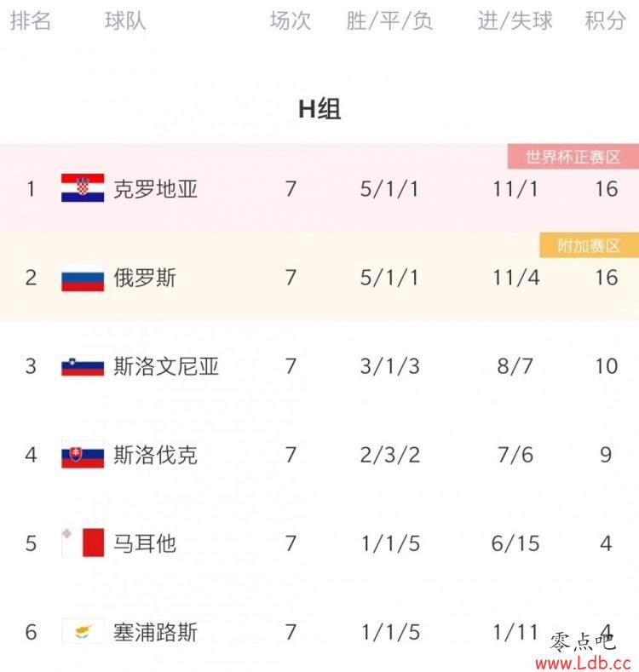Click the 排名 column header
The height and width of the screenshot is (672, 639).
[31, 20]
